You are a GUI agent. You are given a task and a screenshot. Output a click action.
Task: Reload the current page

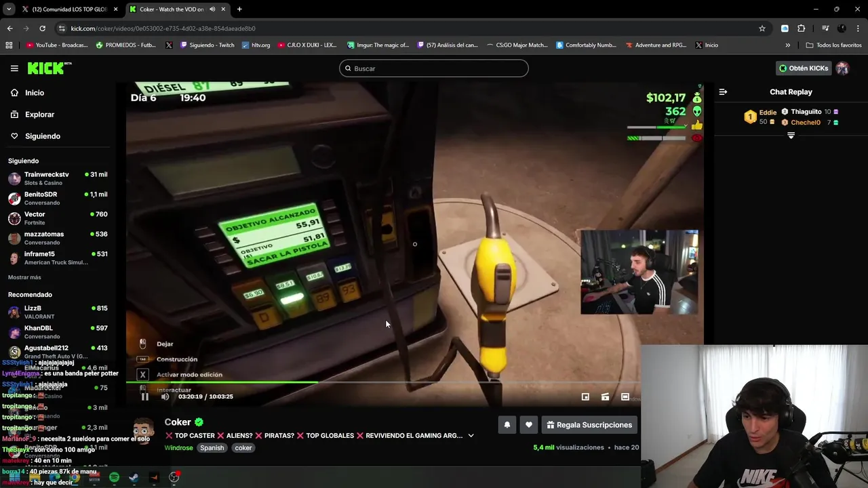click(x=42, y=28)
